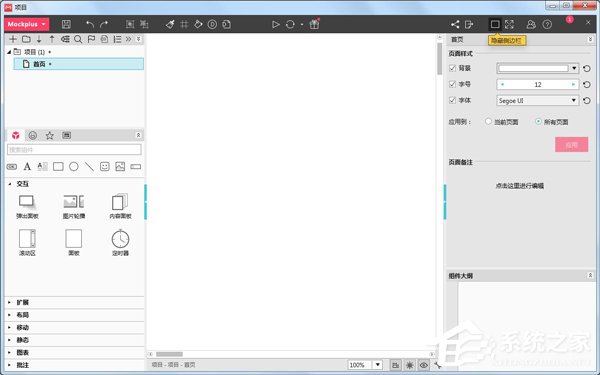This screenshot has height=375, width=600.
Task: Open the user account icon
Action: tap(531, 24)
